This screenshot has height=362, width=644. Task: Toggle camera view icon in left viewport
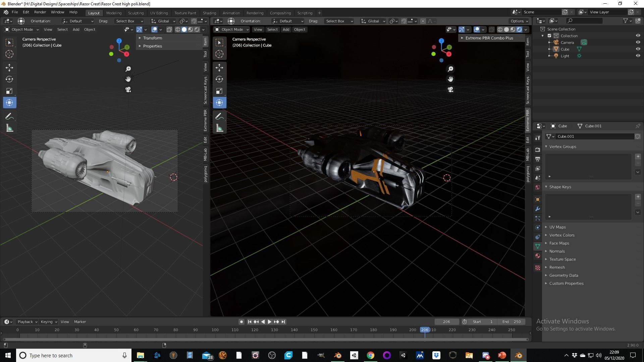pos(128,89)
